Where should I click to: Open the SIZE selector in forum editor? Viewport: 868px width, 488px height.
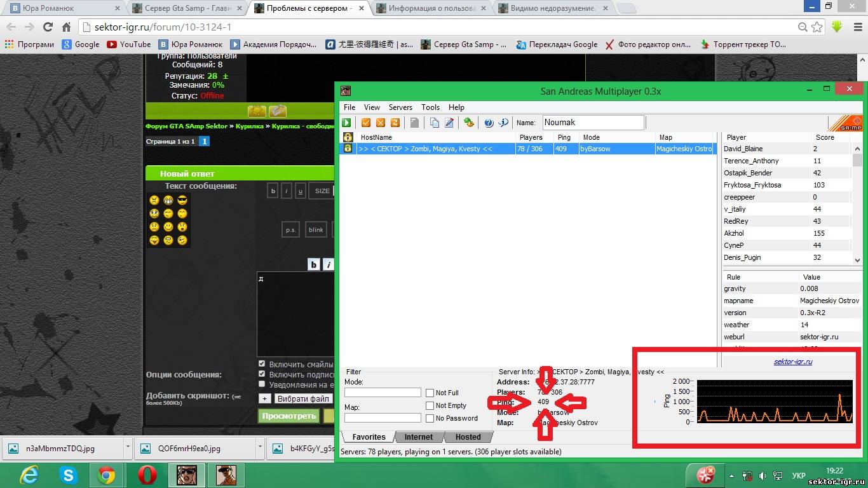pos(322,191)
